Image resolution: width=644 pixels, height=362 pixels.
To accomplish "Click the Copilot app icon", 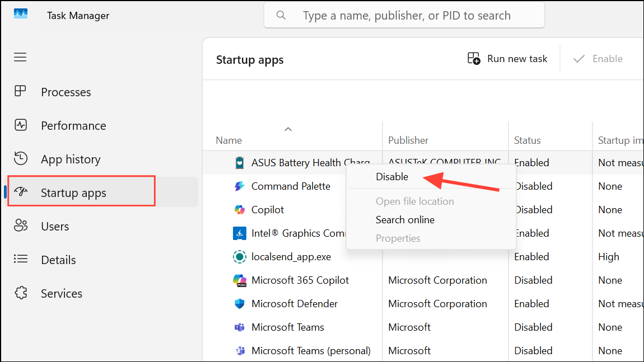I will click(239, 209).
